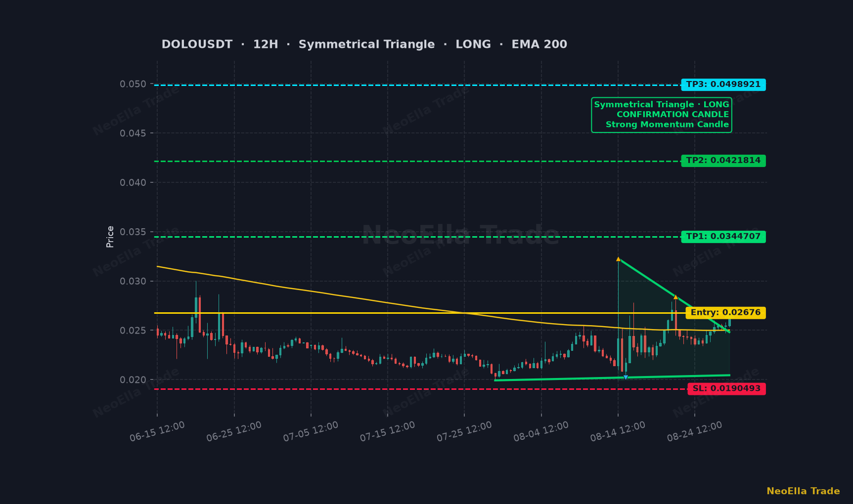Click the 06-15 12:00 date label

coord(157,431)
